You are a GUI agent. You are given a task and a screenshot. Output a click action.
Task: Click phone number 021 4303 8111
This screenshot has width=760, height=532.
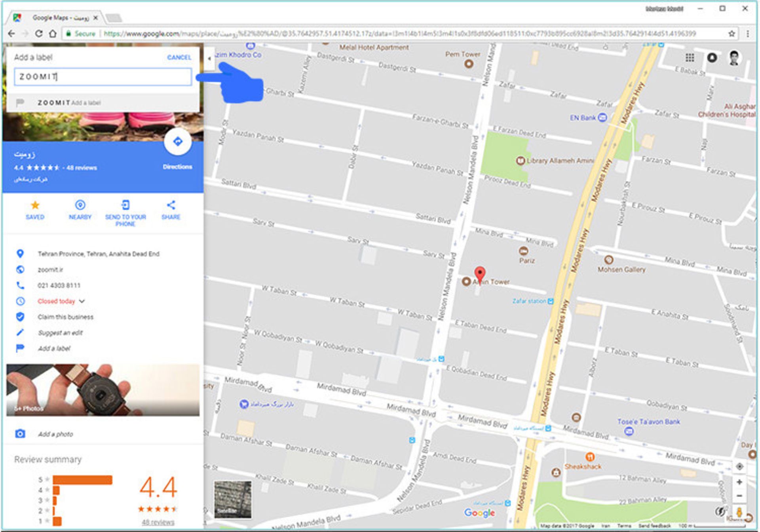(x=59, y=285)
